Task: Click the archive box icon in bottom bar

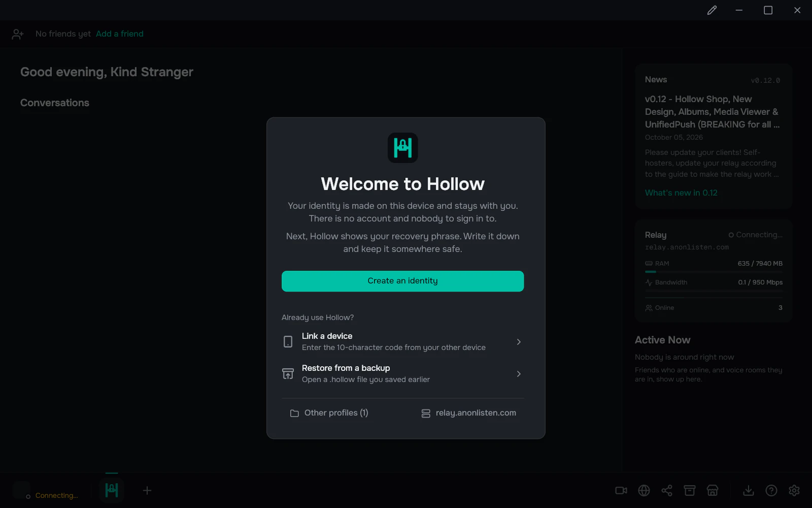Action: [690, 490]
